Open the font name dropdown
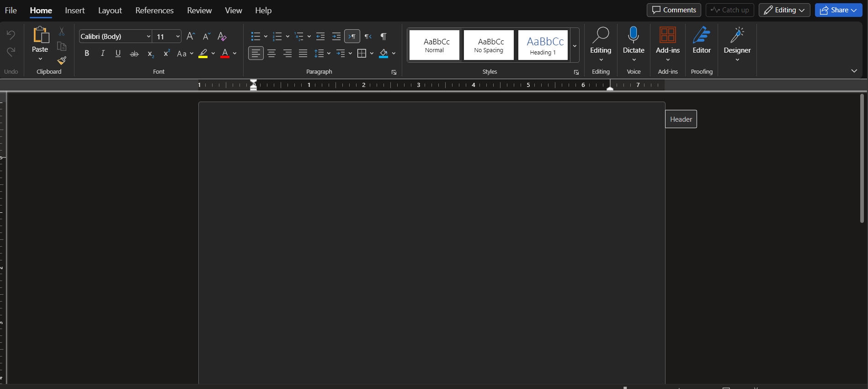Image resolution: width=868 pixels, height=389 pixels. click(x=149, y=37)
